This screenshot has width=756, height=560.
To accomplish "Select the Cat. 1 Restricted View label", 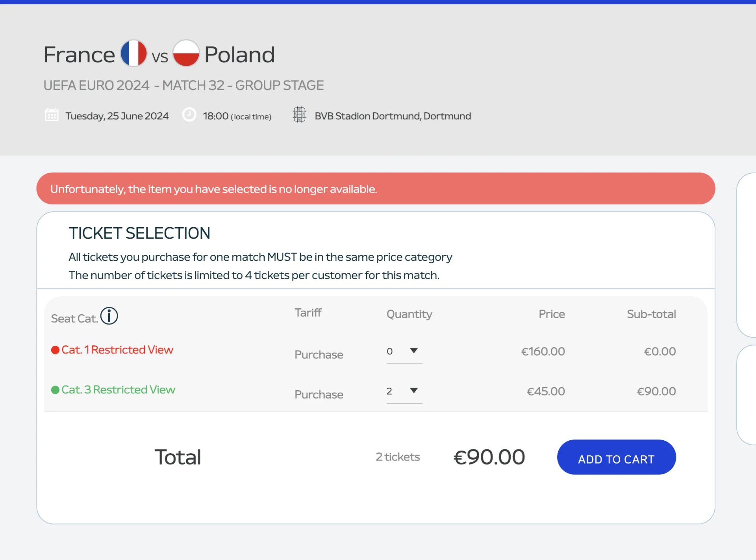I will (x=117, y=350).
